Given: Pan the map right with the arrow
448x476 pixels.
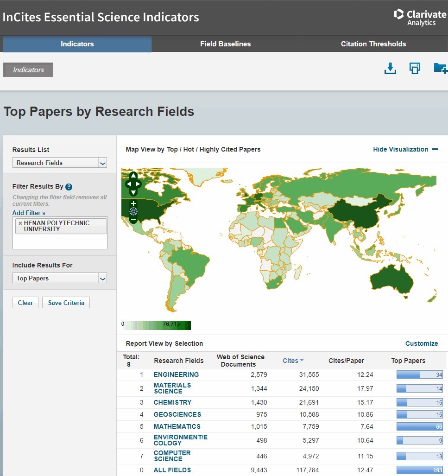Looking at the screenshot, I should (139, 184).
